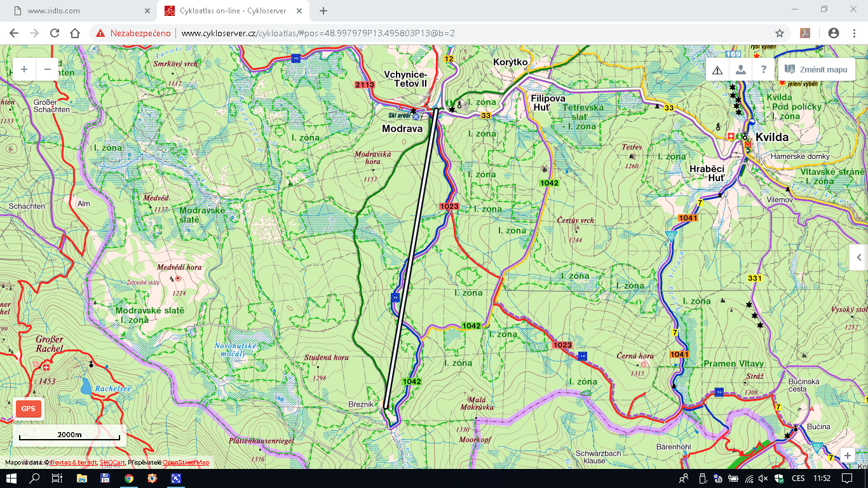Open the SHOCart attribution link
Screen dimensions: 868x488
click(x=112, y=463)
